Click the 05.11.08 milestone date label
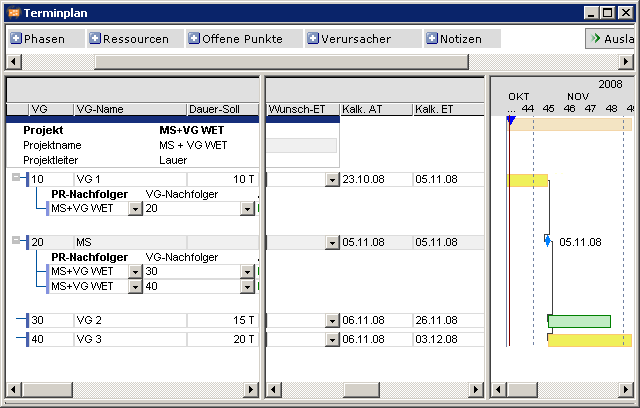This screenshot has height=408, width=640. 580,242
